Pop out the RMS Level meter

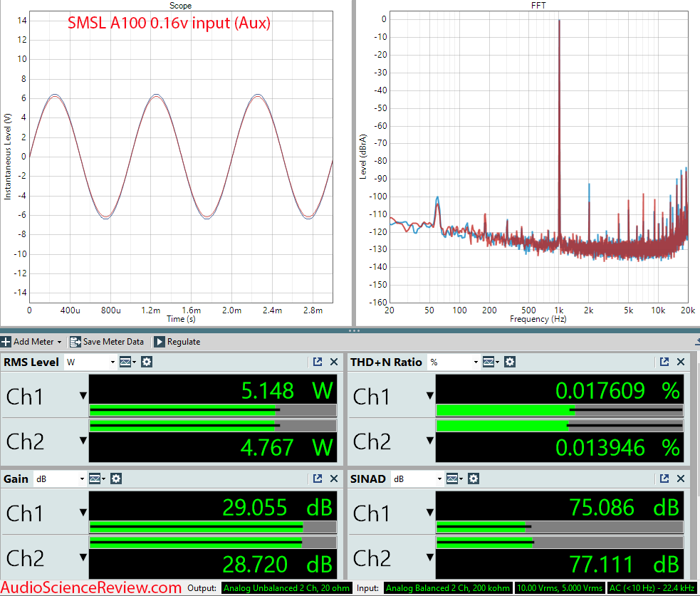point(318,362)
